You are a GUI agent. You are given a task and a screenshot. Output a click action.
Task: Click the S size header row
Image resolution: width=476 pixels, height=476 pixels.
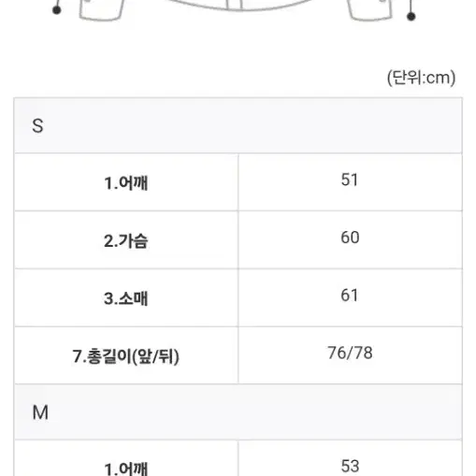pyautogui.click(x=238, y=126)
